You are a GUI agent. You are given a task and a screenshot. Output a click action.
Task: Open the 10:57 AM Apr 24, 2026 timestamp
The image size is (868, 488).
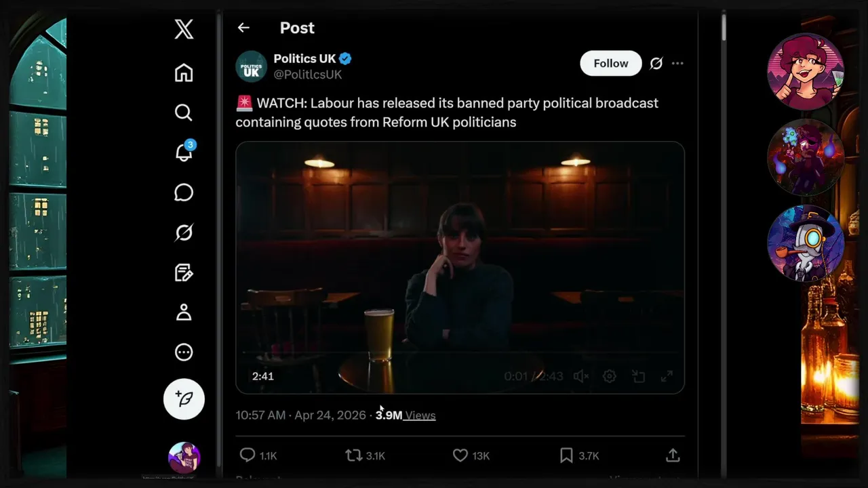(x=301, y=415)
